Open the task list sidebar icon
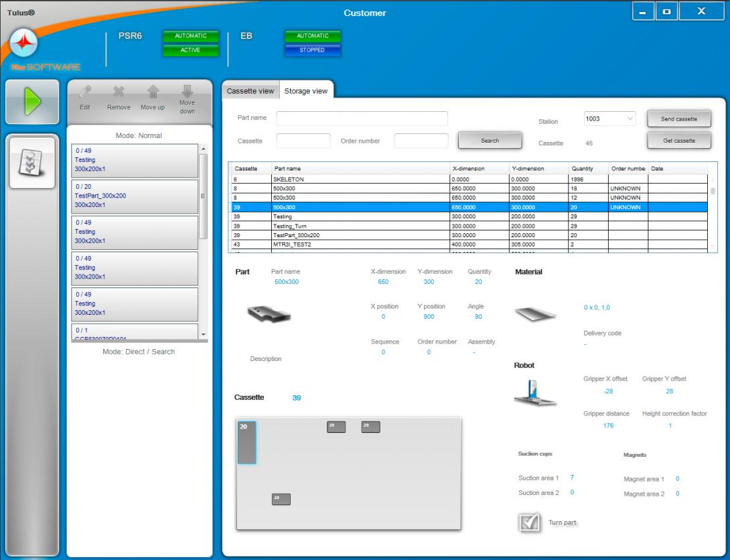 coord(33,162)
